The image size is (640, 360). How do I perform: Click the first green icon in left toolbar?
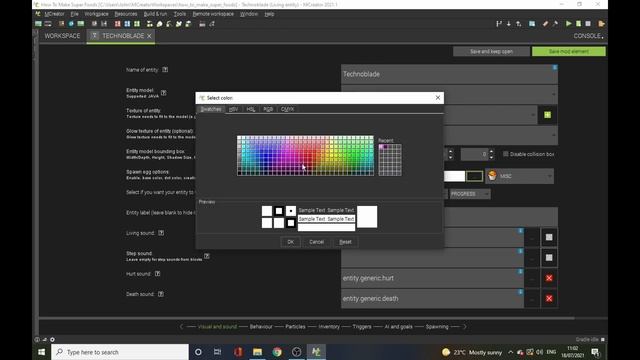[38, 24]
